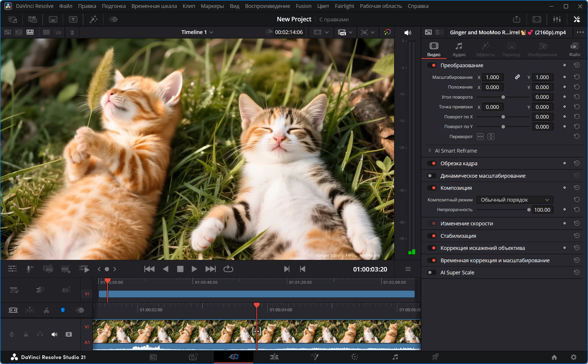588x364 pixels.
Task: Reset the Масштабирование parameter
Action: tap(577, 77)
